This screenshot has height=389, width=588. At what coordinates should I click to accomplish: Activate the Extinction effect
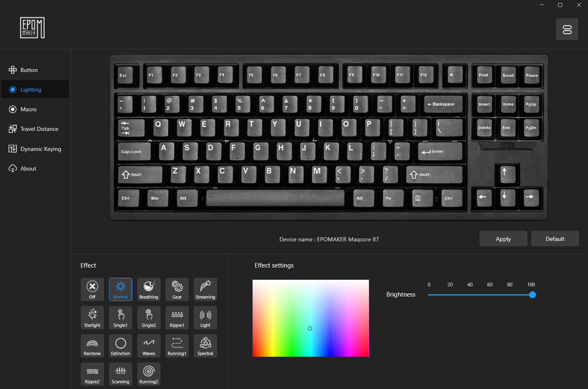120,346
